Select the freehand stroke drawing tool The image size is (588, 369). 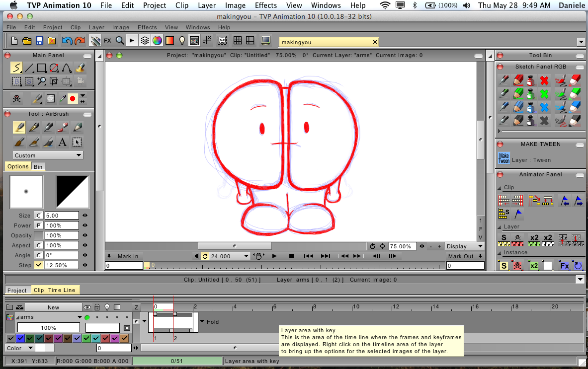coord(16,68)
